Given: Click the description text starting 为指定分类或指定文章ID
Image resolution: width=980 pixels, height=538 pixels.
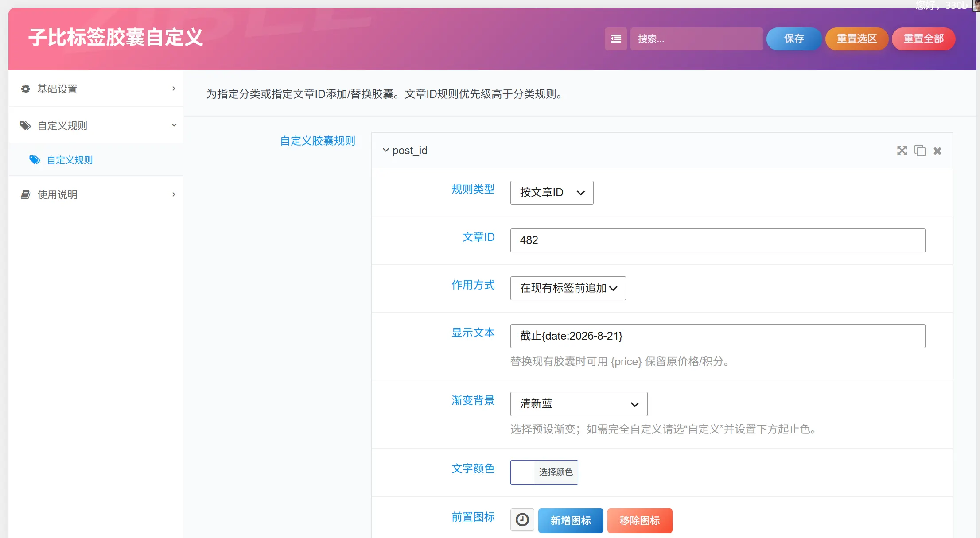Looking at the screenshot, I should 385,94.
